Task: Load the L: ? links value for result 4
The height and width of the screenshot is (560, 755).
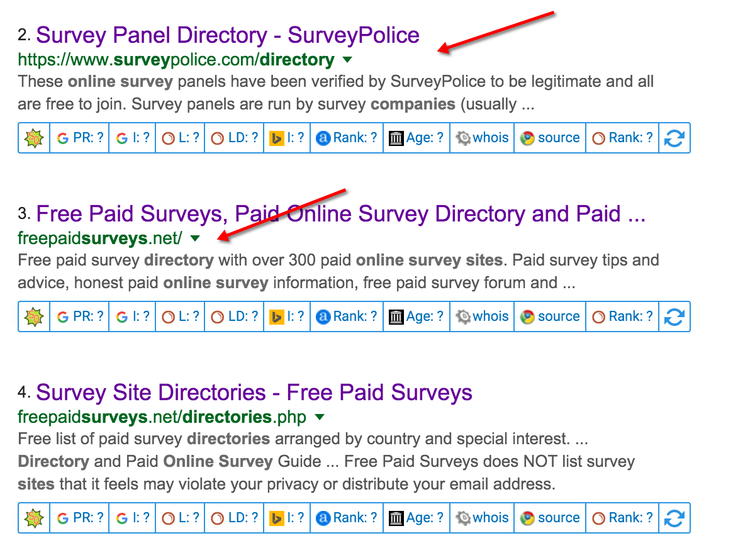Action: [180, 518]
